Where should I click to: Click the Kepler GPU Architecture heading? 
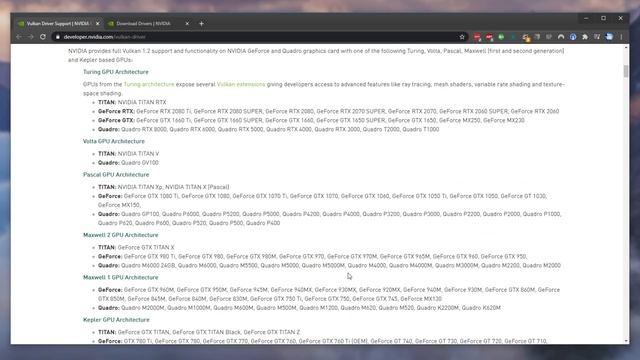(x=116, y=320)
